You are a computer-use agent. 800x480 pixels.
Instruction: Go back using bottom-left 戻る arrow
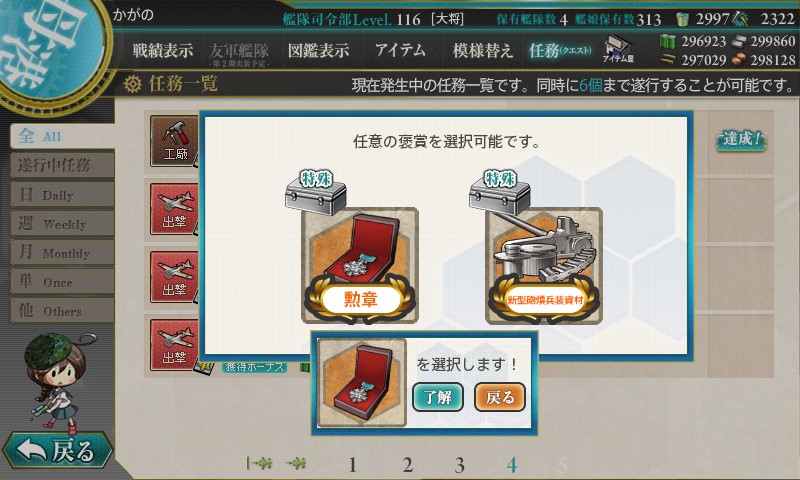[x=57, y=450]
